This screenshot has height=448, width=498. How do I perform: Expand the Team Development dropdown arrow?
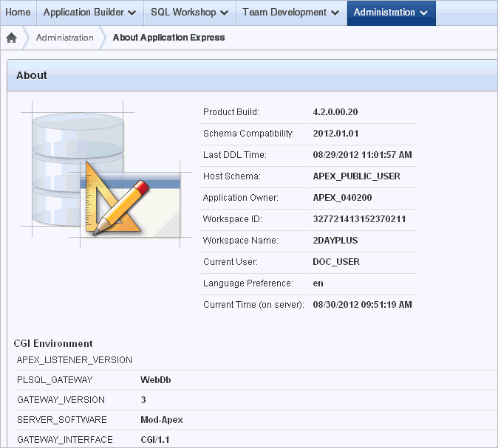(335, 13)
